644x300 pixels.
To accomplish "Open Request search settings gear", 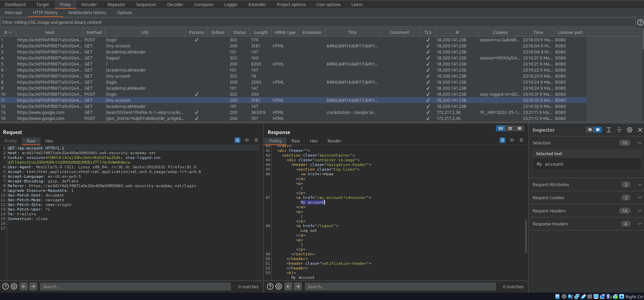I will tap(14, 287).
